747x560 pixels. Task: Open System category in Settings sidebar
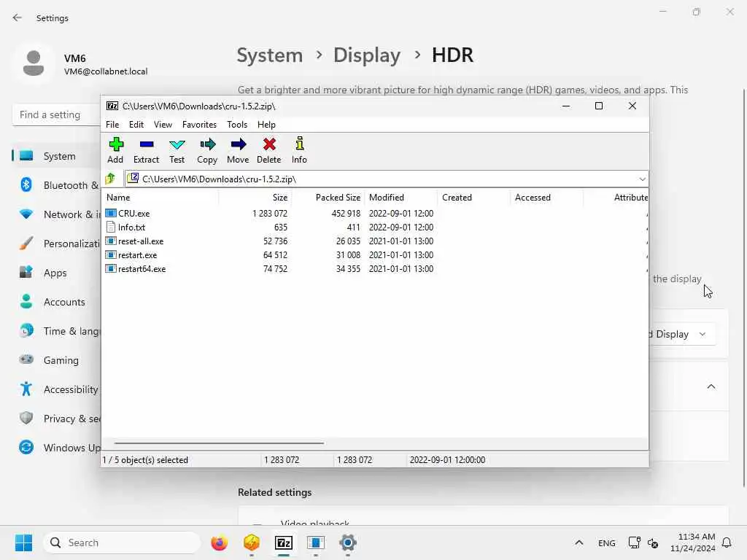click(x=56, y=156)
